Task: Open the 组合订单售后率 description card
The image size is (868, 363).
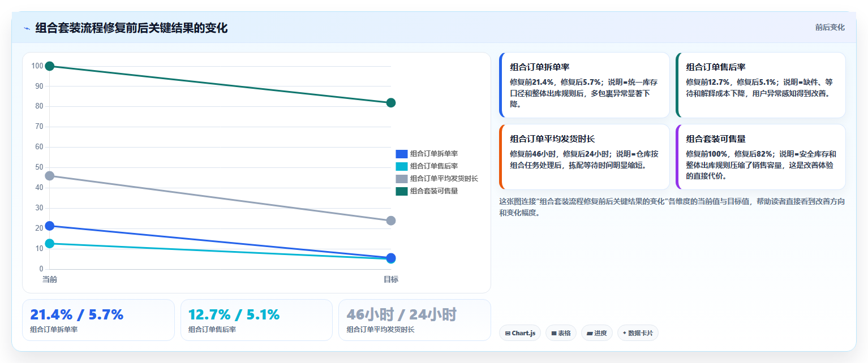Action: pyautogui.click(x=760, y=85)
